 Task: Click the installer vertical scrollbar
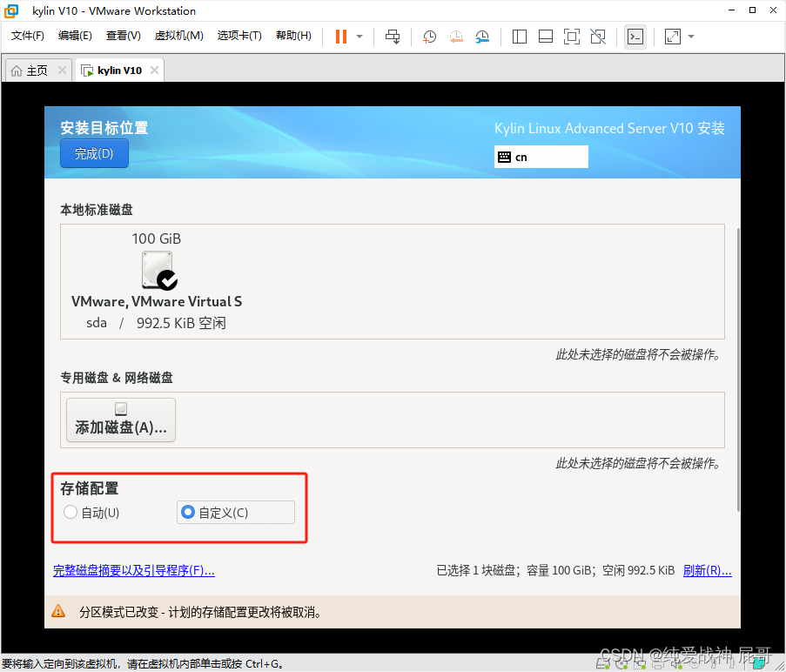pos(738,370)
